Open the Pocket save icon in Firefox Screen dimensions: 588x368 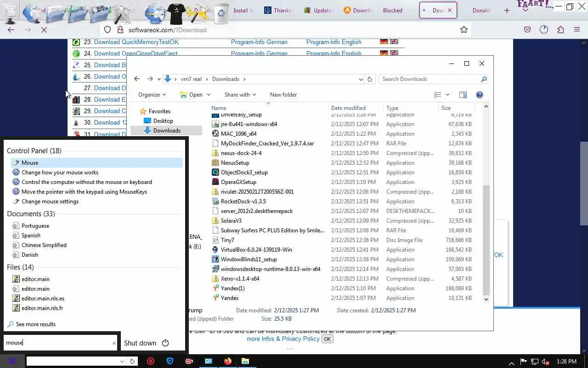pyautogui.click(x=527, y=30)
